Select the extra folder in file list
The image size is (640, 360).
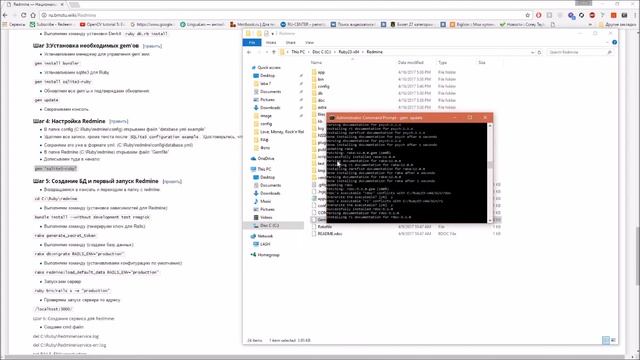click(x=322, y=107)
